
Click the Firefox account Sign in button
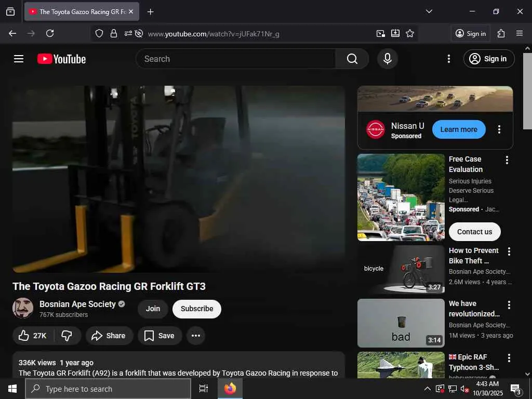point(471,33)
